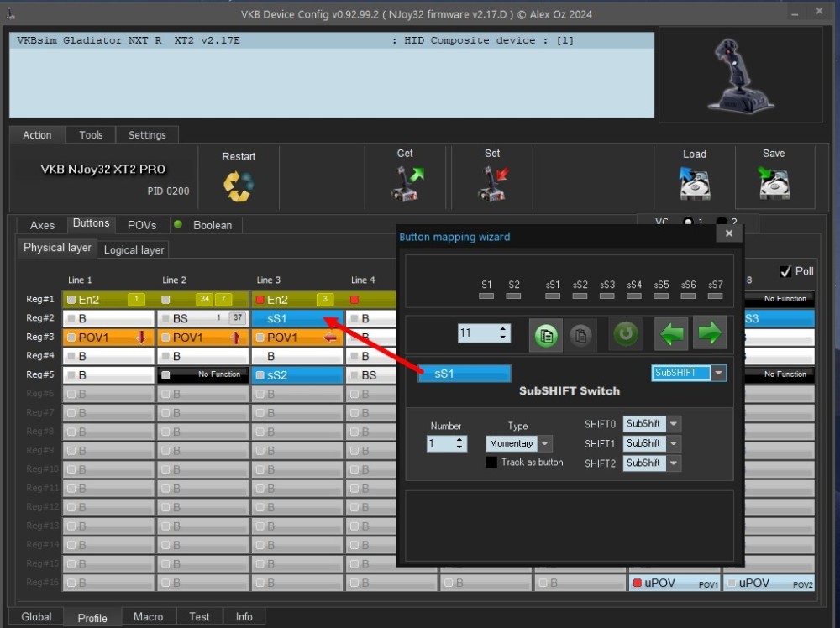Enable the Track as button checkbox
This screenshot has height=628, width=840.
pyautogui.click(x=491, y=463)
